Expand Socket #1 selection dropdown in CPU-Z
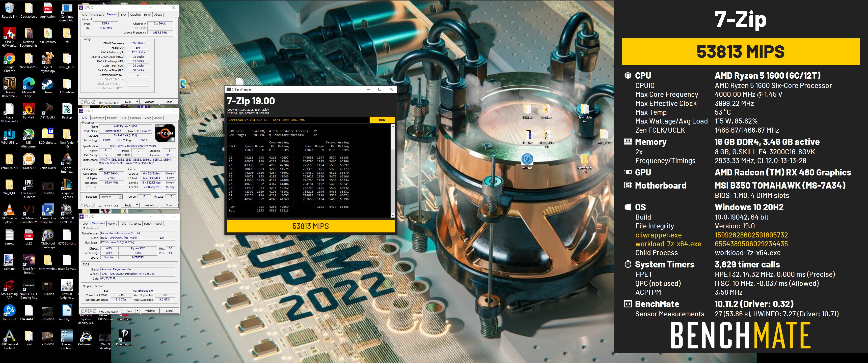The width and height of the screenshot is (868, 363). click(120, 197)
